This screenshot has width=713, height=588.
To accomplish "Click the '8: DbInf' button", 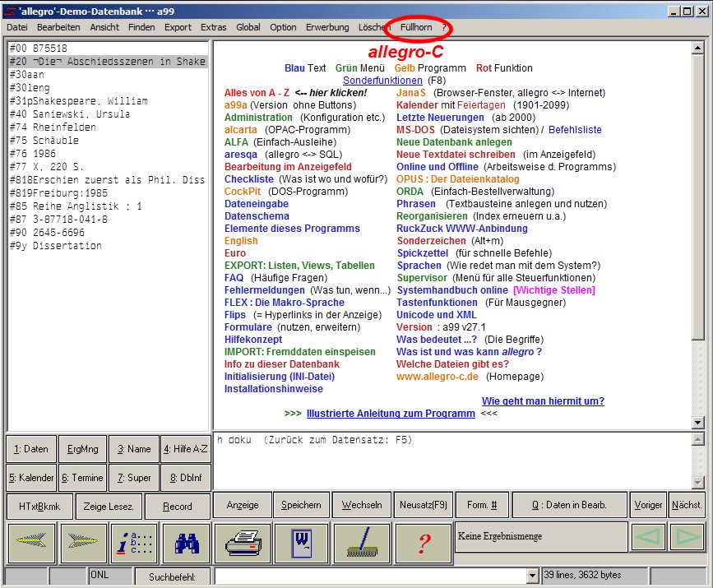I will pyautogui.click(x=186, y=478).
